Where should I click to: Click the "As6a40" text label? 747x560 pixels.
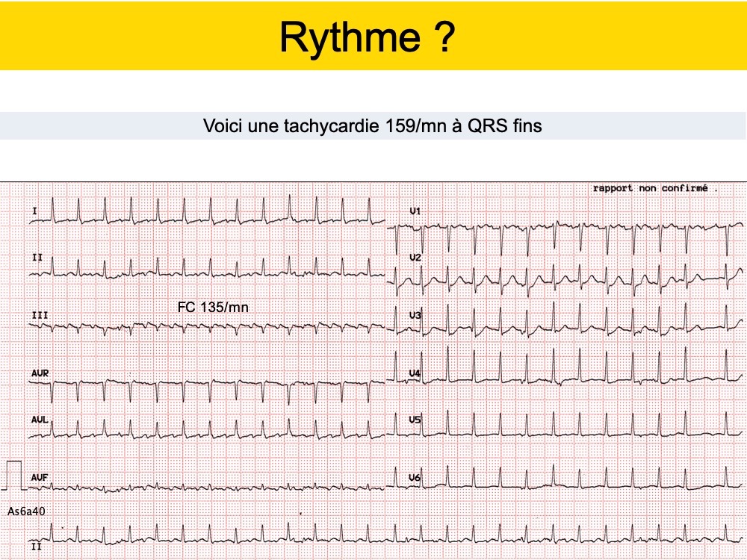tap(26, 511)
